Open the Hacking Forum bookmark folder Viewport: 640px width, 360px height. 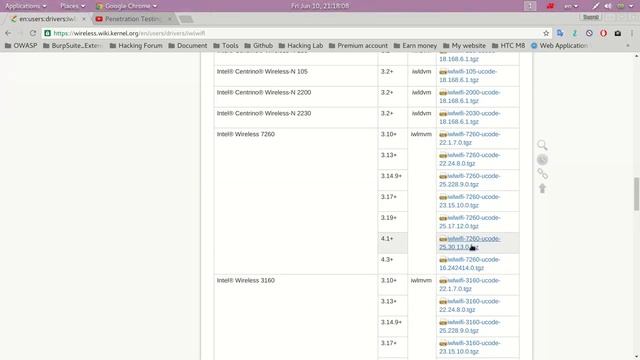tap(136, 45)
